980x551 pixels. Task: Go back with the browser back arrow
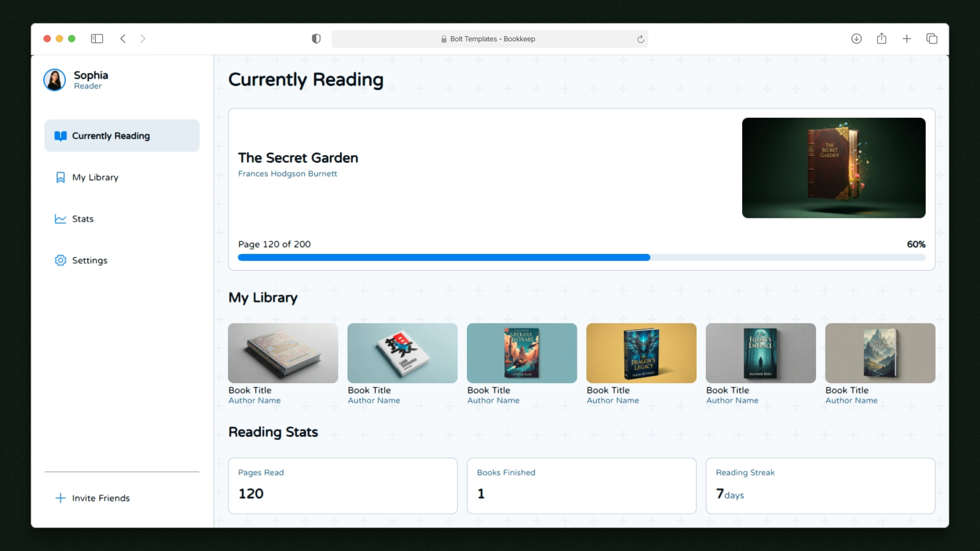click(x=123, y=39)
